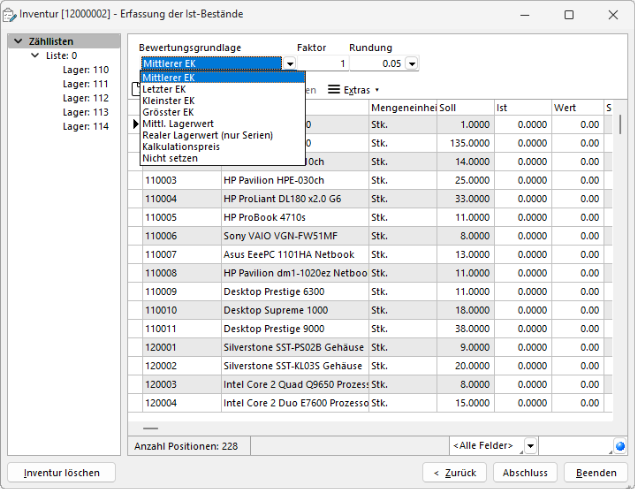
Task: Click the document icon below the dropdown
Action: (135, 90)
